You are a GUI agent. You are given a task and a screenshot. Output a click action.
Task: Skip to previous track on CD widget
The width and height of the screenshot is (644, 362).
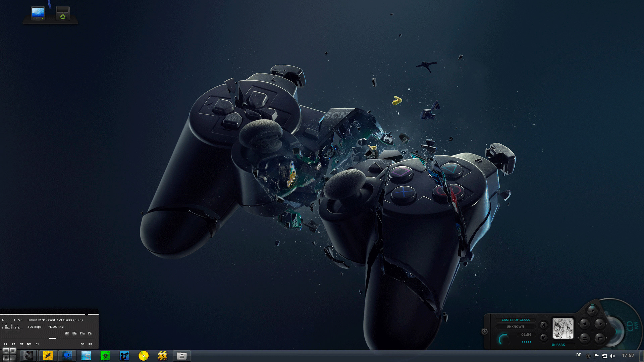coord(585,324)
